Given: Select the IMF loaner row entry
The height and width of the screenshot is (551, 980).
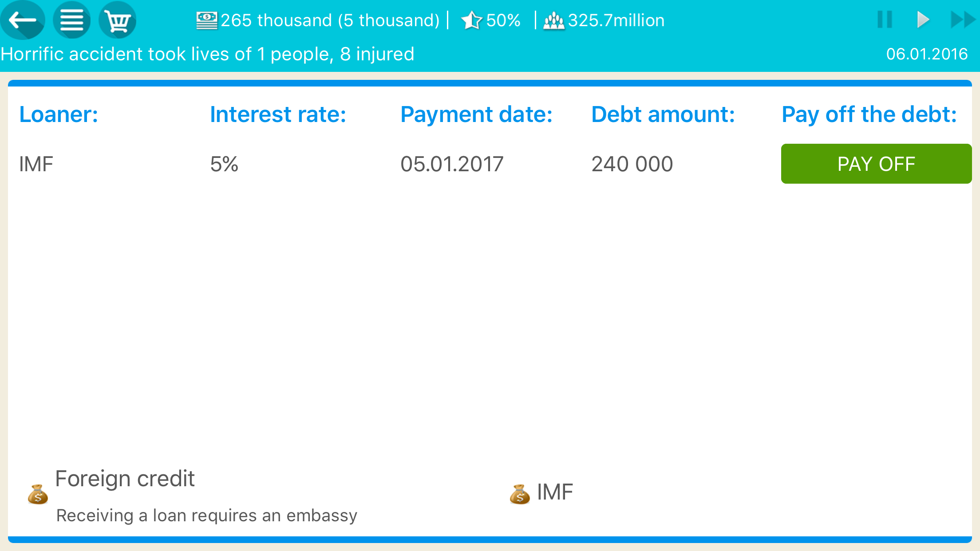Looking at the screenshot, I should (x=36, y=164).
